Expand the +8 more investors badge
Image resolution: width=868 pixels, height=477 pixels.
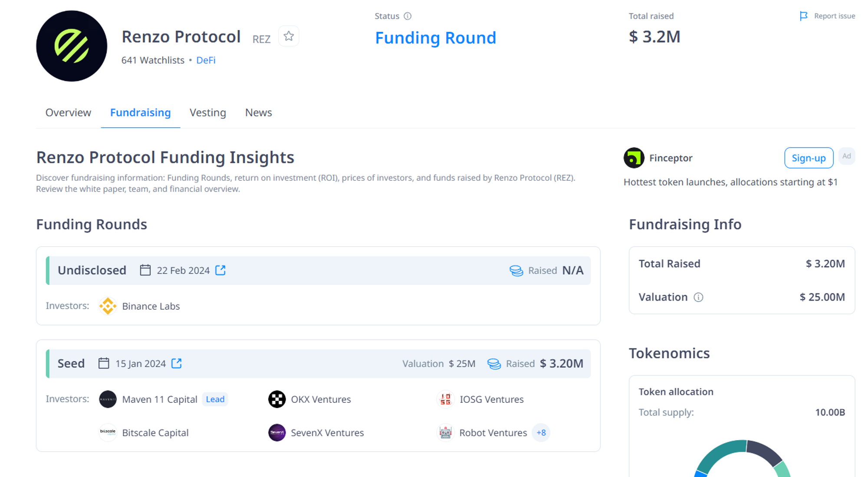pos(541,433)
